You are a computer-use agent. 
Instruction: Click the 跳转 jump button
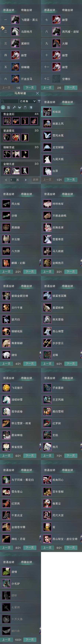click(36, 180)
